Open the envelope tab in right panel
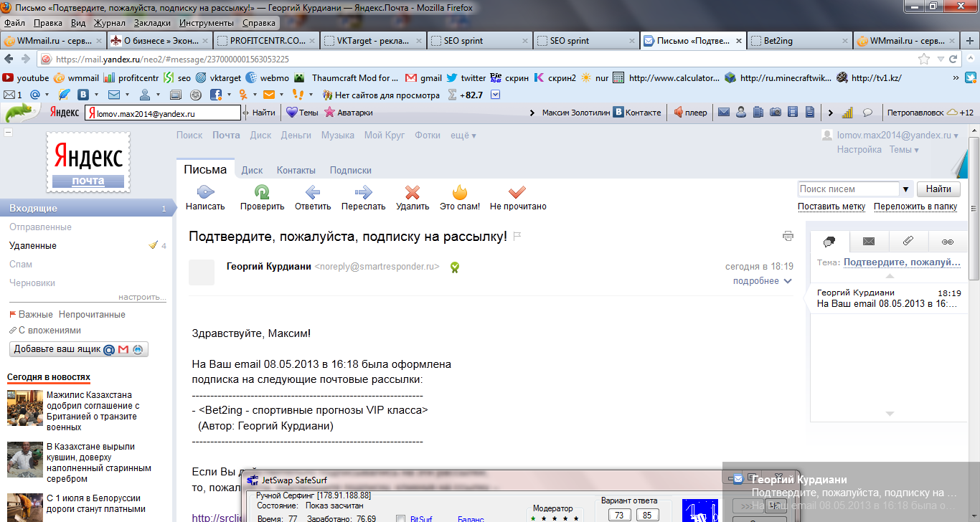 (869, 242)
